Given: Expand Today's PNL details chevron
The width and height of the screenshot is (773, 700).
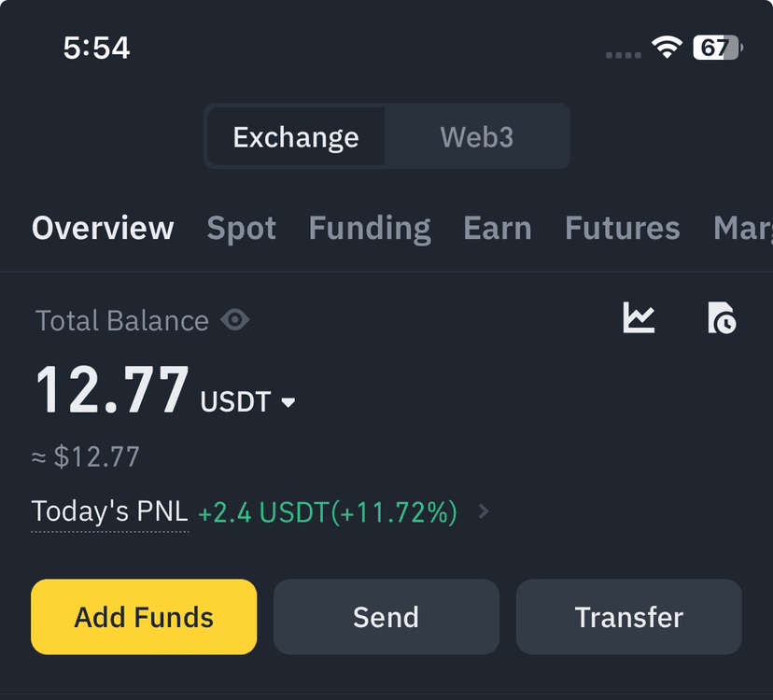Looking at the screenshot, I should (x=484, y=511).
